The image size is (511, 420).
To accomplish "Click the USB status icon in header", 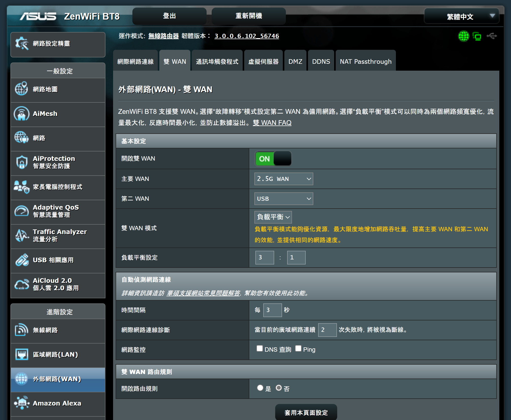I will [492, 36].
